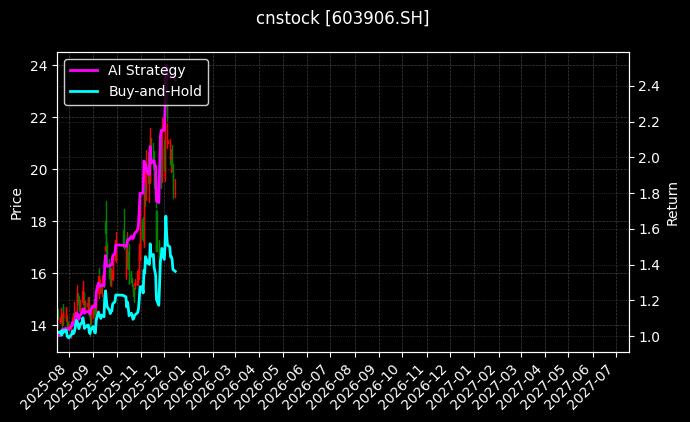Click the 24 price tick on left axis
Viewport: 690px width, 422px height.
click(x=39, y=66)
